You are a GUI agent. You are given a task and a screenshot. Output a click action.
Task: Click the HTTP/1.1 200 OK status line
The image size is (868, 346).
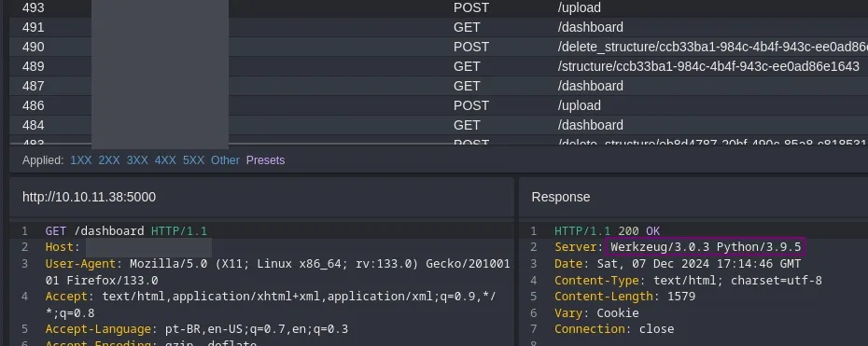coord(608,230)
